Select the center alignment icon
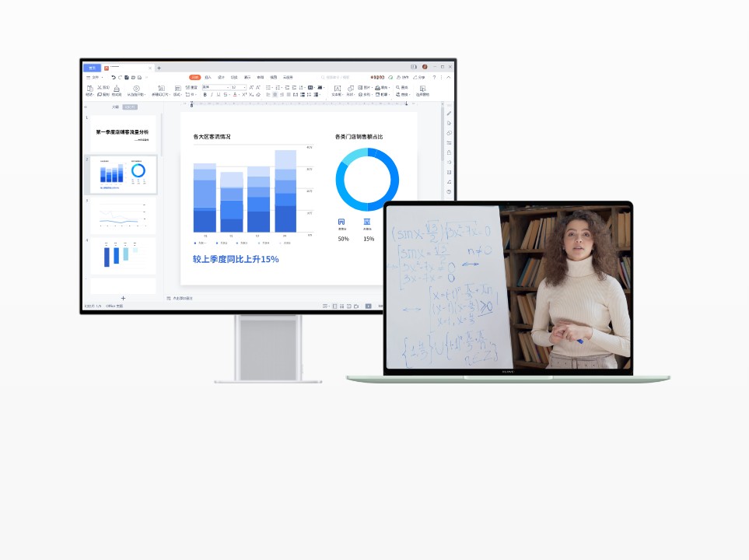The width and height of the screenshot is (749, 560). point(275,95)
